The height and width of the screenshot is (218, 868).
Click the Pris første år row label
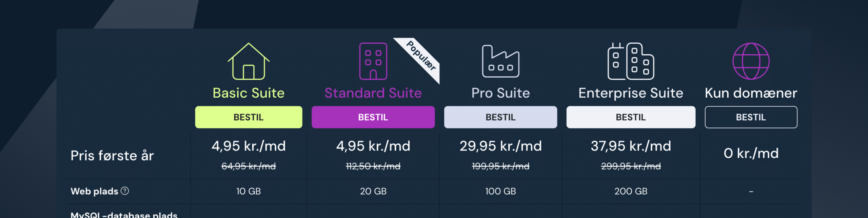[x=112, y=156]
